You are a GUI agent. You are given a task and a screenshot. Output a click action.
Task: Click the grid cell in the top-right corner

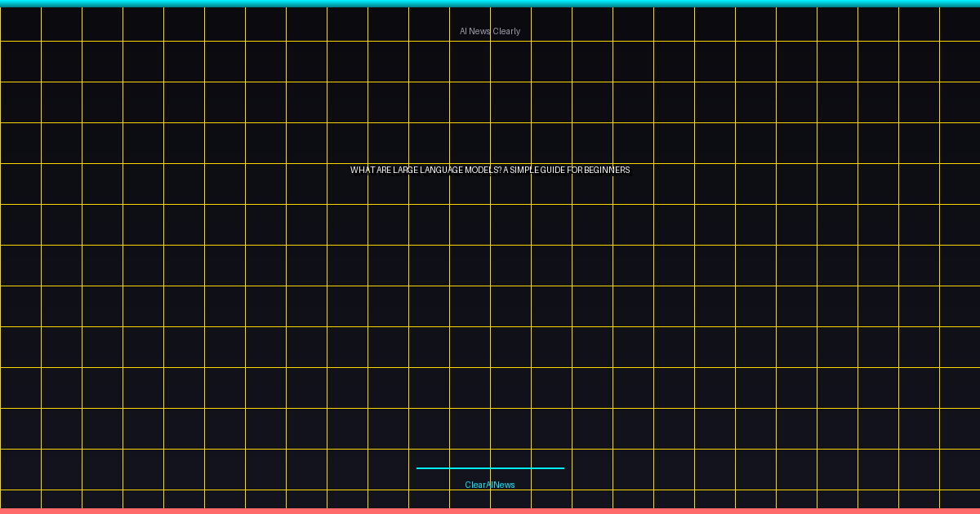[960, 24]
